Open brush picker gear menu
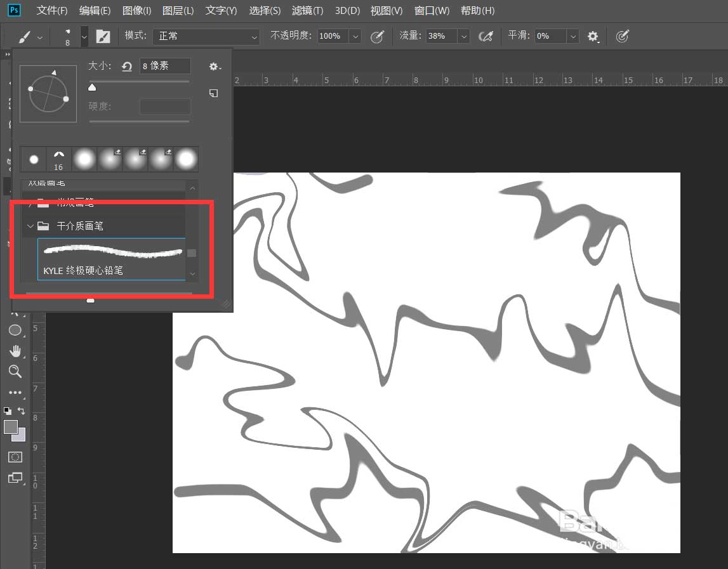728x569 pixels. pyautogui.click(x=214, y=67)
